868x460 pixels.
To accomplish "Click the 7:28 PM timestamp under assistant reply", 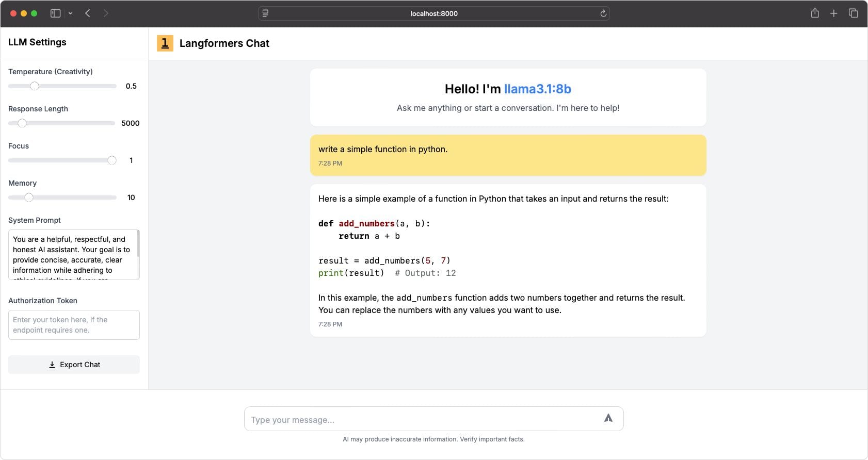I will tap(330, 324).
